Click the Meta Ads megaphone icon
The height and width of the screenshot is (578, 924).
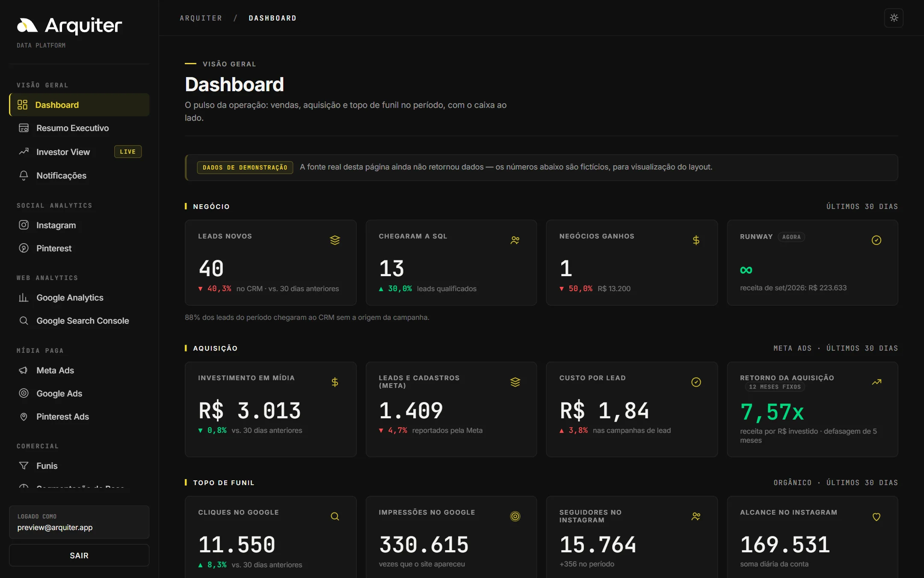(x=24, y=370)
